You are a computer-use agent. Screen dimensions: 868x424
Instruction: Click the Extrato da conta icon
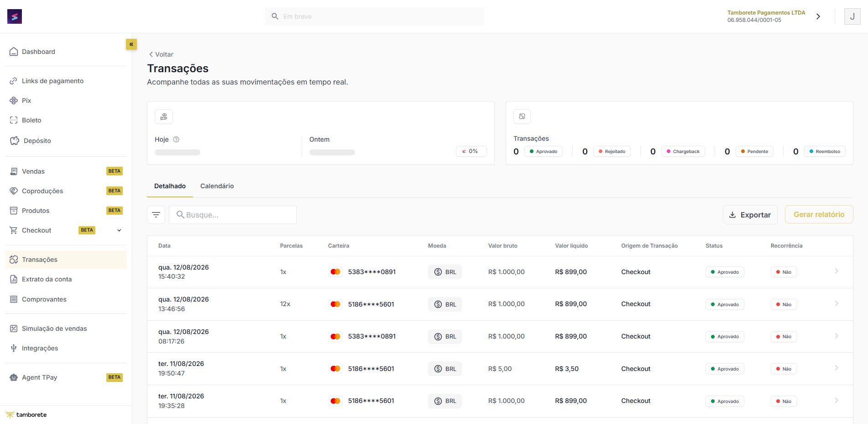click(x=14, y=279)
